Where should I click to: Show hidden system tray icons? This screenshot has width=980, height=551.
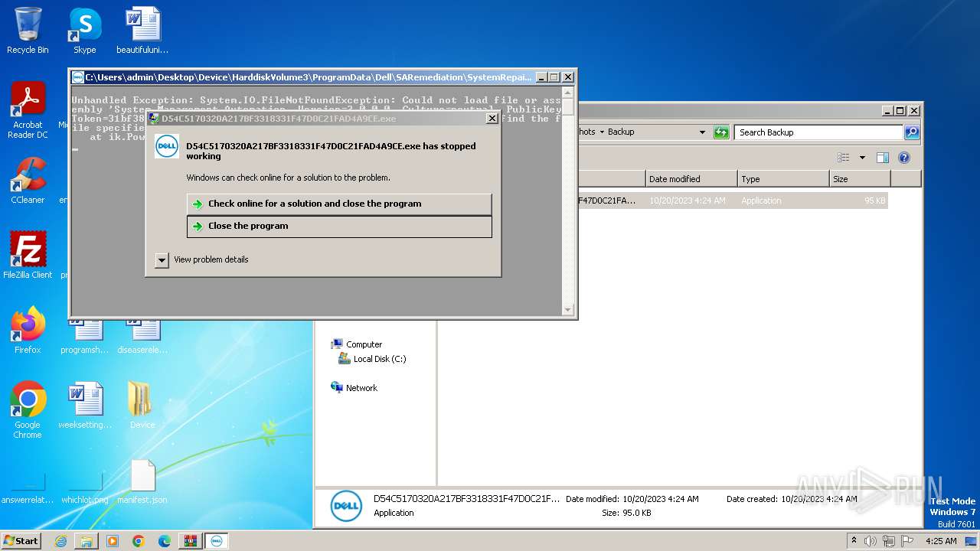pos(854,541)
